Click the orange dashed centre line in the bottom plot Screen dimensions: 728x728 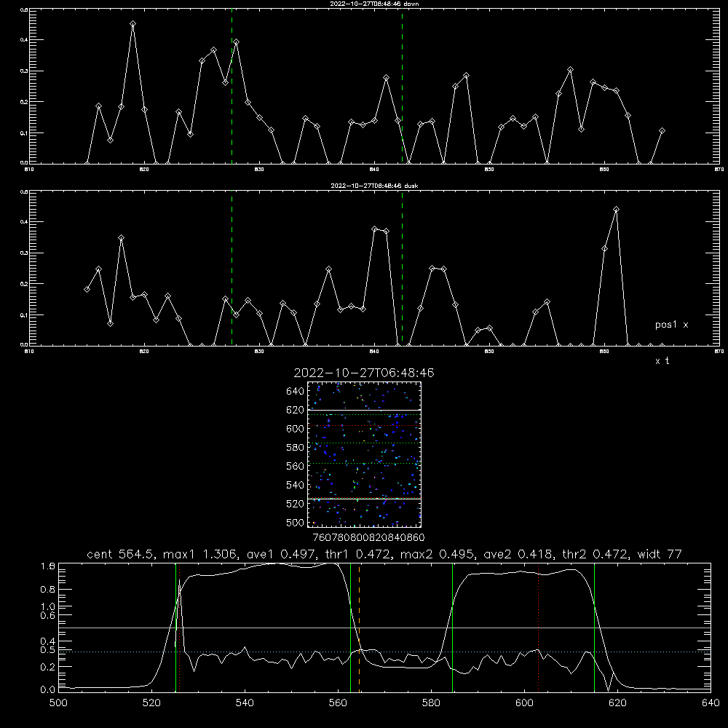[x=360, y=628]
